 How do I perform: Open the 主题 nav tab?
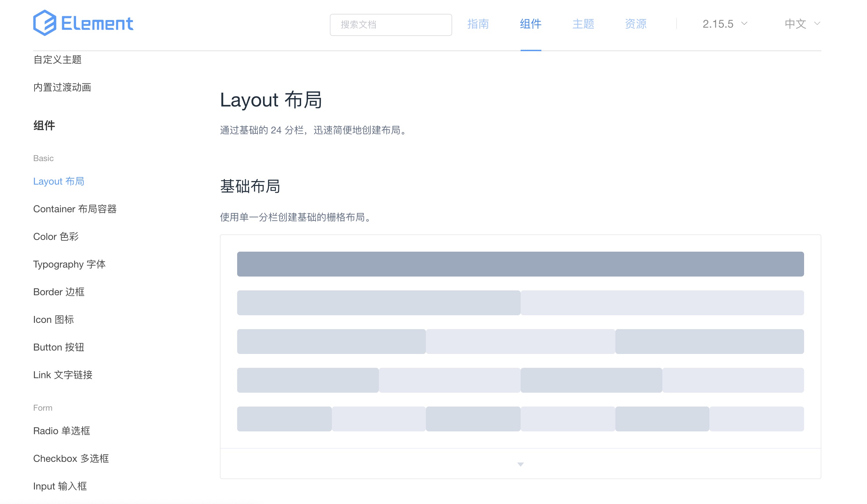point(583,24)
